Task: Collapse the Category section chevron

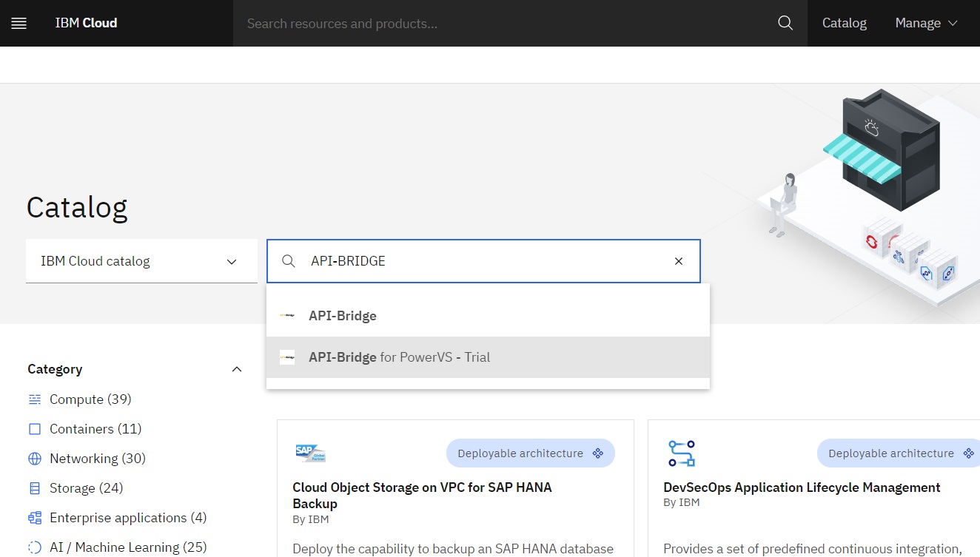Action: coord(237,369)
